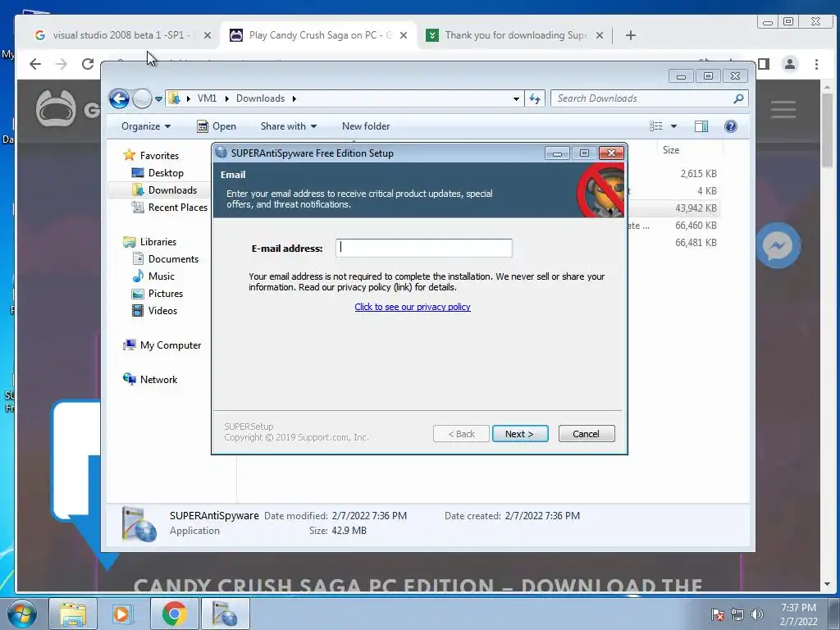Open the network tray icon
Viewport: 840px width, 630px height.
pyautogui.click(x=737, y=614)
